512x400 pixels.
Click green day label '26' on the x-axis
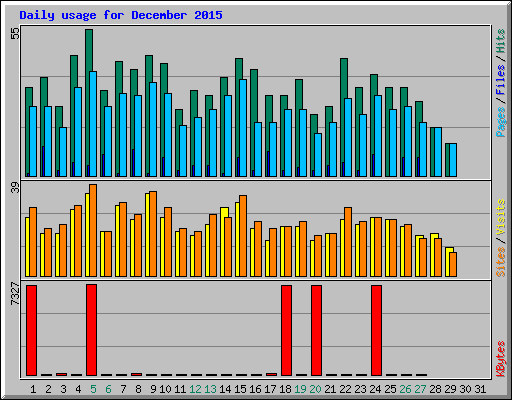pyautogui.click(x=405, y=389)
